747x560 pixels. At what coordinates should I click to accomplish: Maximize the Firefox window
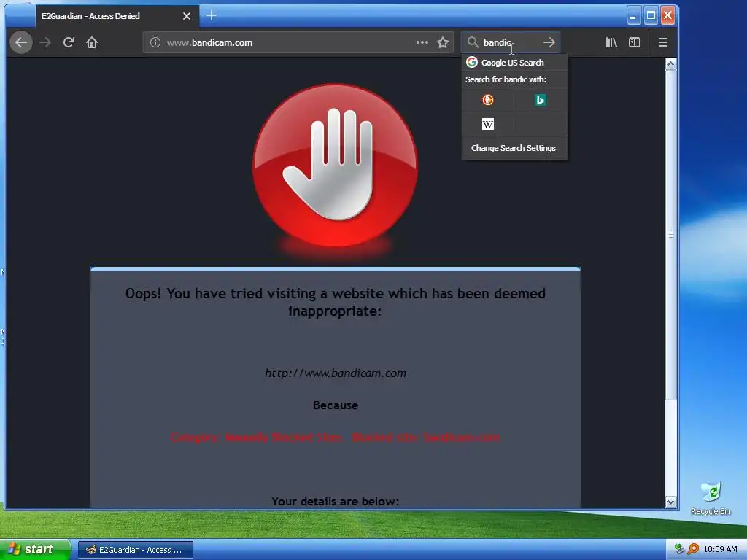click(651, 16)
